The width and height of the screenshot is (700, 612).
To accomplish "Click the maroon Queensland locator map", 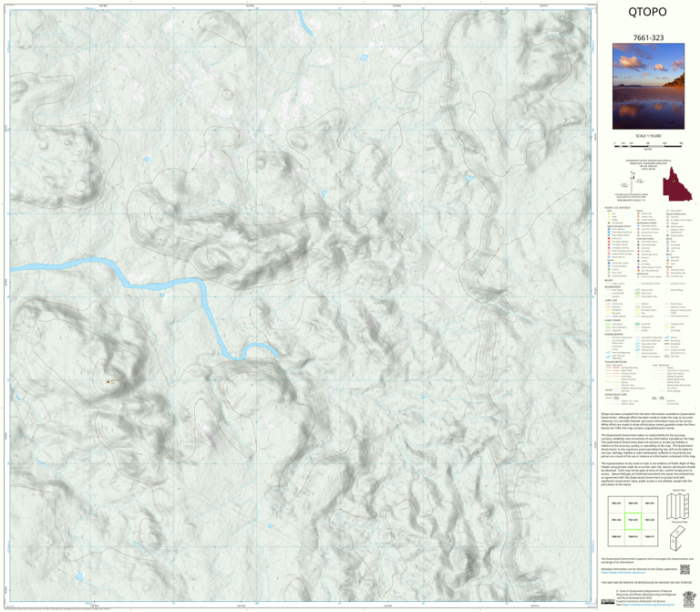I will tap(677, 183).
